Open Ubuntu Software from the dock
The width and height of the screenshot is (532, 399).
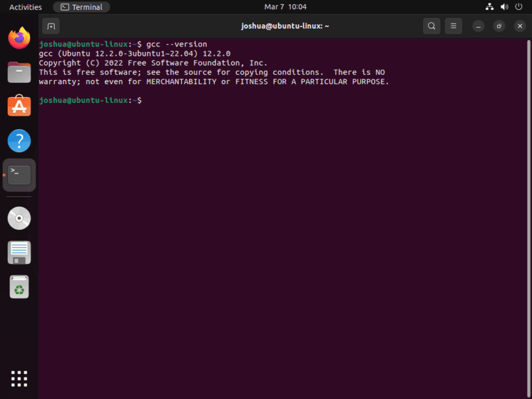point(19,106)
